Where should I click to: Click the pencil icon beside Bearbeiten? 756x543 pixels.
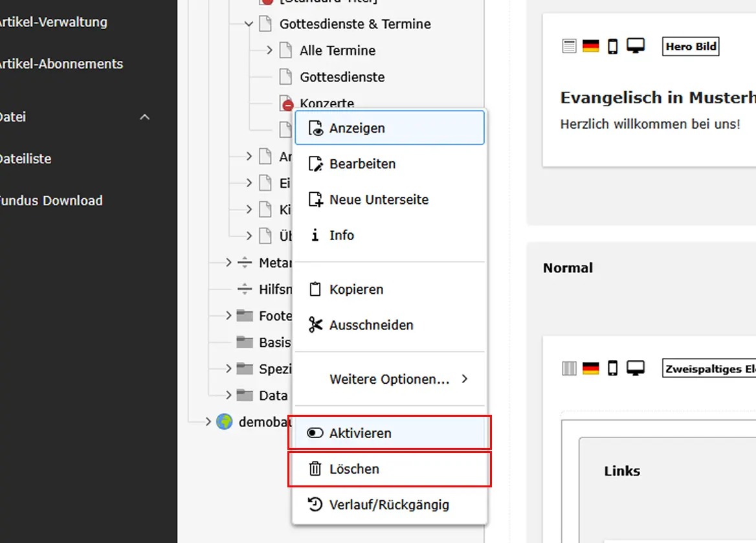(x=315, y=164)
